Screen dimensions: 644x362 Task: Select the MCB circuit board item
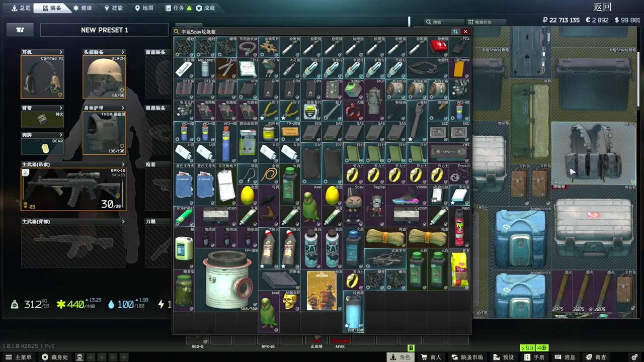[333, 89]
